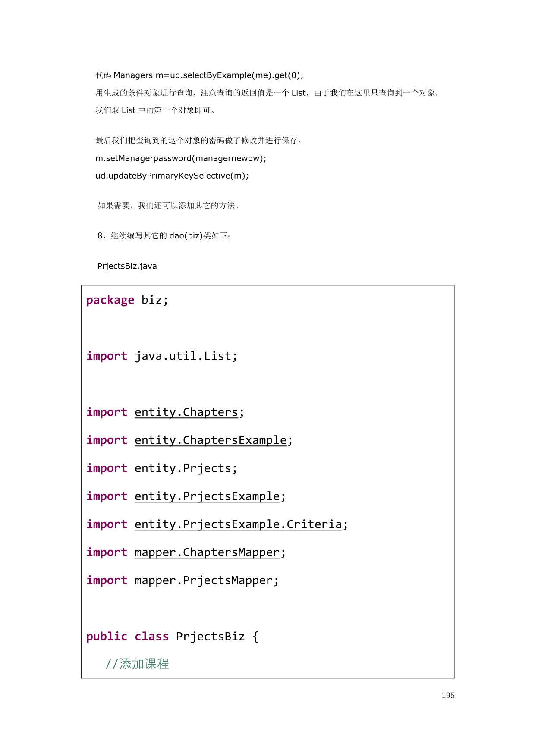Click the 'package' keyword in the code box
Screen dimensions: 535x756
pos(110,300)
